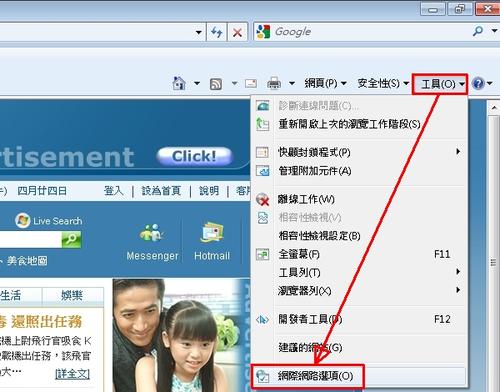Click the red Stop loading button
This screenshot has height=392, width=500.
coord(237,32)
